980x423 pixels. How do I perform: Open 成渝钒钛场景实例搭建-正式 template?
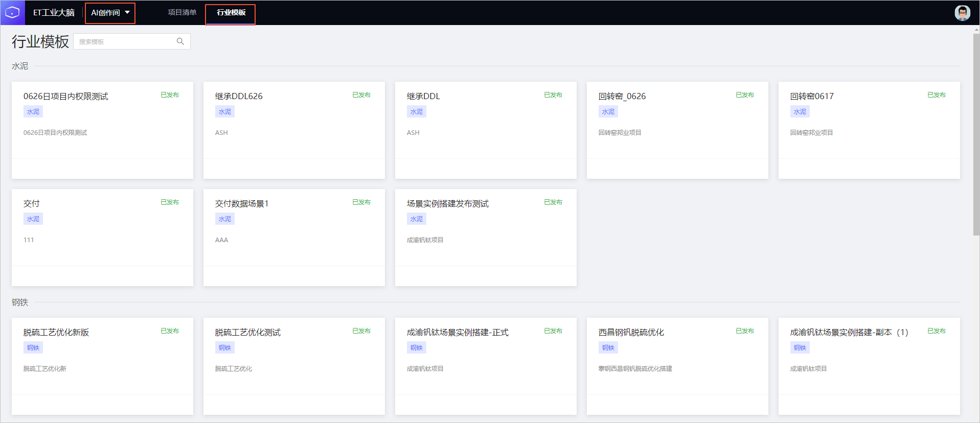click(486, 366)
